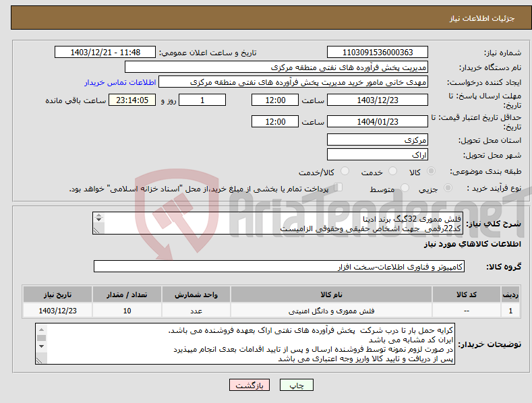The width and height of the screenshot is (532, 403).
Task: Select the جزیی purchase type radio
Action: coord(448,187)
